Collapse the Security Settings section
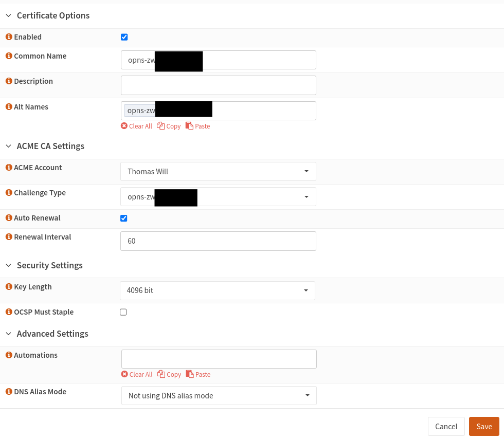Screen dimensions: 504x439 [8, 265]
